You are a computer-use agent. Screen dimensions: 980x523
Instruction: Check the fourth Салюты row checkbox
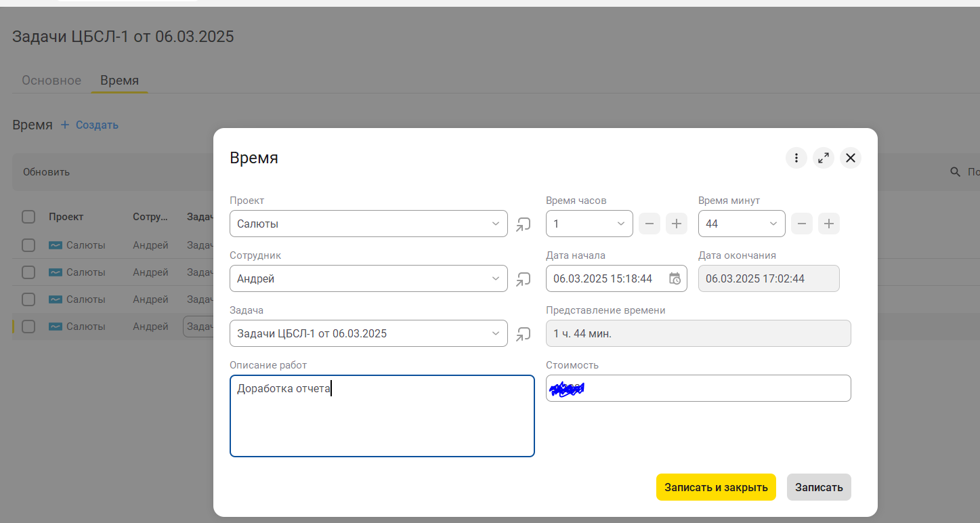(28, 327)
